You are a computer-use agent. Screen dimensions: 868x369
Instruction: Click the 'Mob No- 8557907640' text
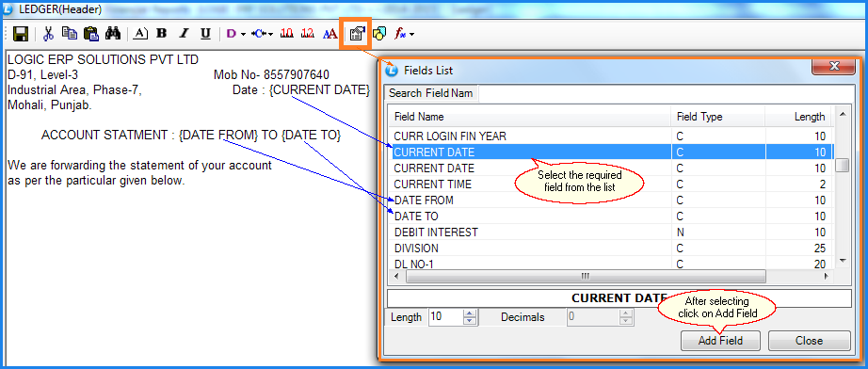[271, 74]
